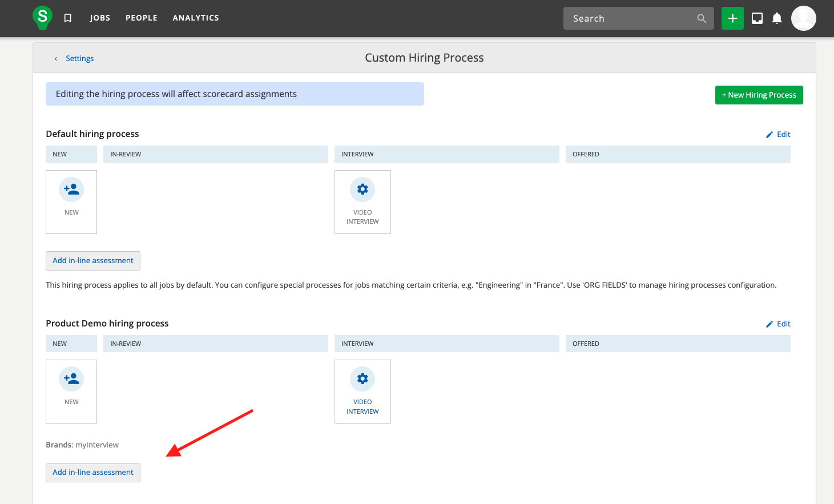This screenshot has width=834, height=504.
Task: Open the Analytics menu
Action: (196, 18)
